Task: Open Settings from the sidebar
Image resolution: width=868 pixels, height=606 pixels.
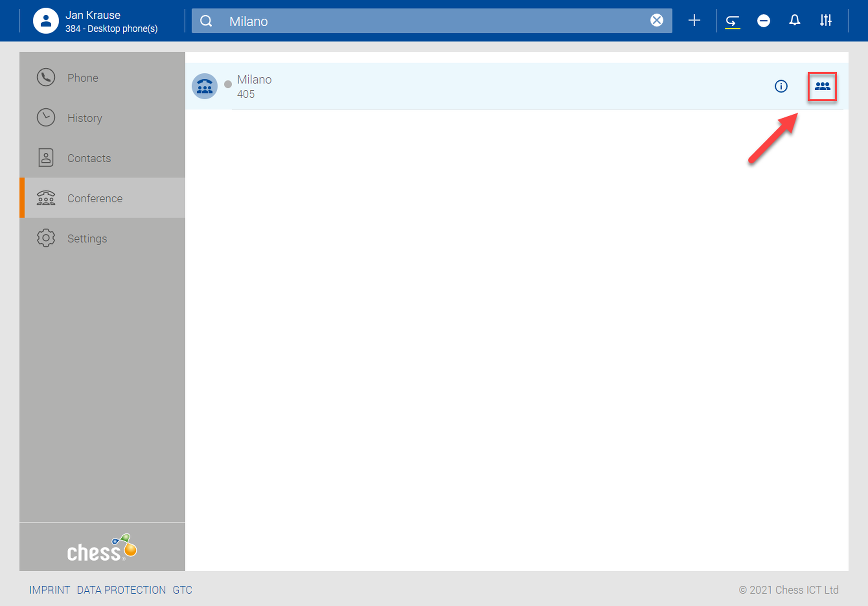Action: click(87, 238)
